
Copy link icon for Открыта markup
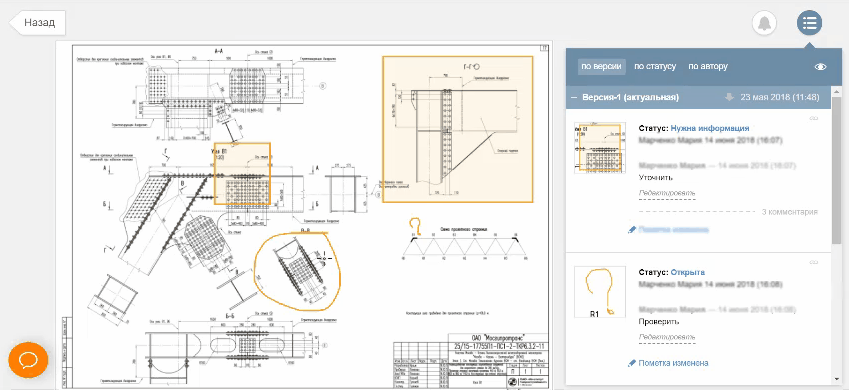813,262
